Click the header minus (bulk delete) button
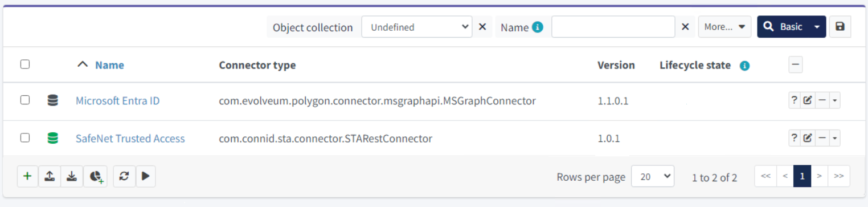Viewport: 868px width, 207px height. (796, 65)
